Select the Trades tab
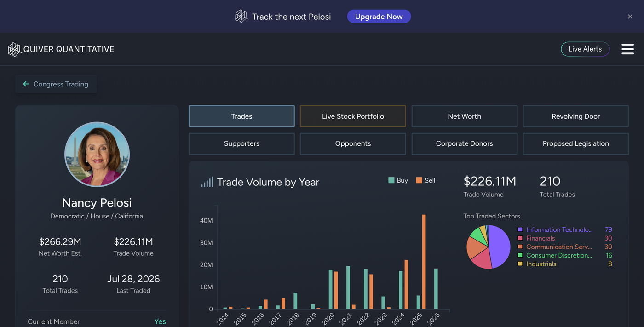Image resolution: width=644 pixels, height=327 pixels. (x=241, y=116)
